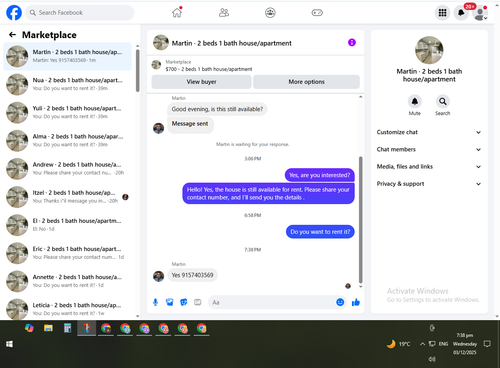500x368 pixels.
Task: Send a voice clip with microphone icon
Action: [x=155, y=302]
